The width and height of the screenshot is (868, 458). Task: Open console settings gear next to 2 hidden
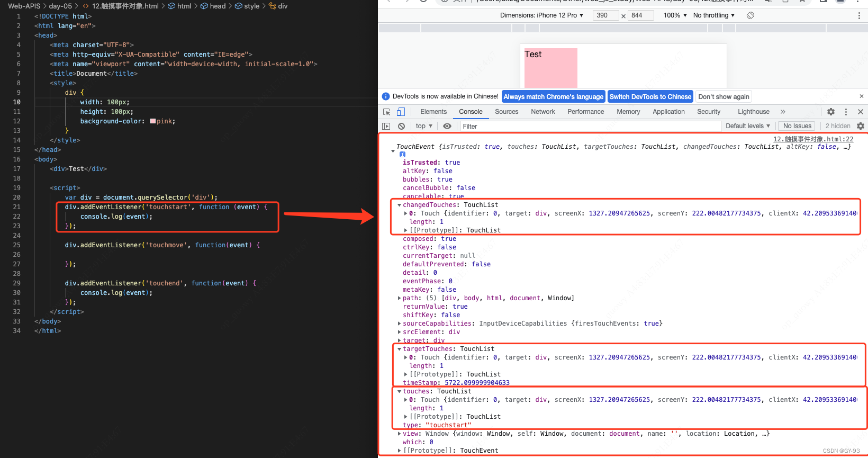861,126
